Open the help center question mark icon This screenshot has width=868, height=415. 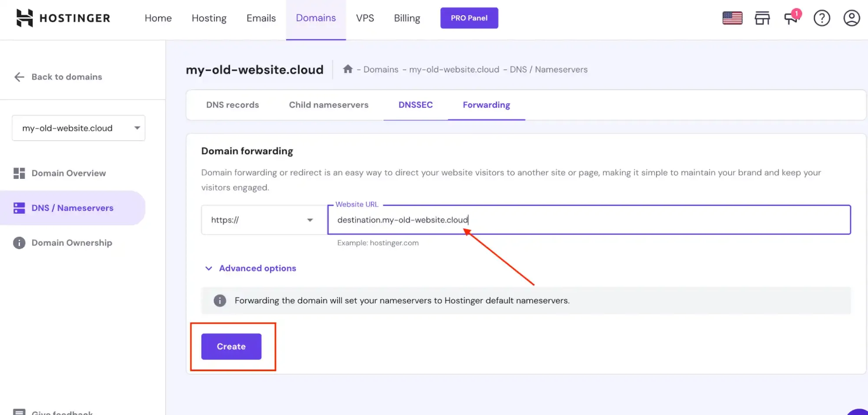822,18
